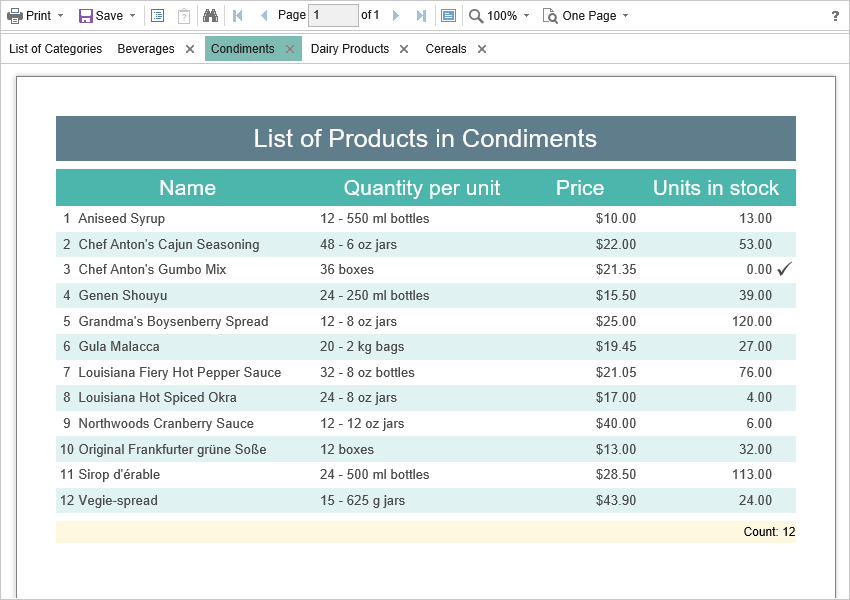Image resolution: width=850 pixels, height=600 pixels.
Task: Switch to the Dairy Products tab
Action: click(348, 47)
